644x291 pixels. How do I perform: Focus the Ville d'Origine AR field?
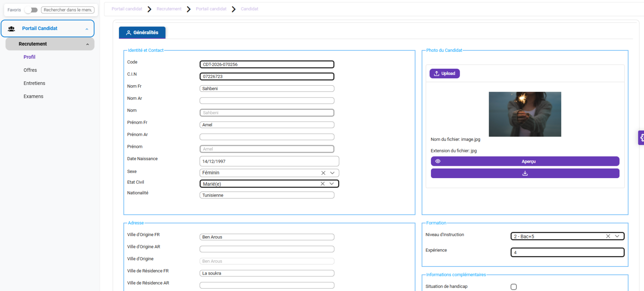coord(267,249)
